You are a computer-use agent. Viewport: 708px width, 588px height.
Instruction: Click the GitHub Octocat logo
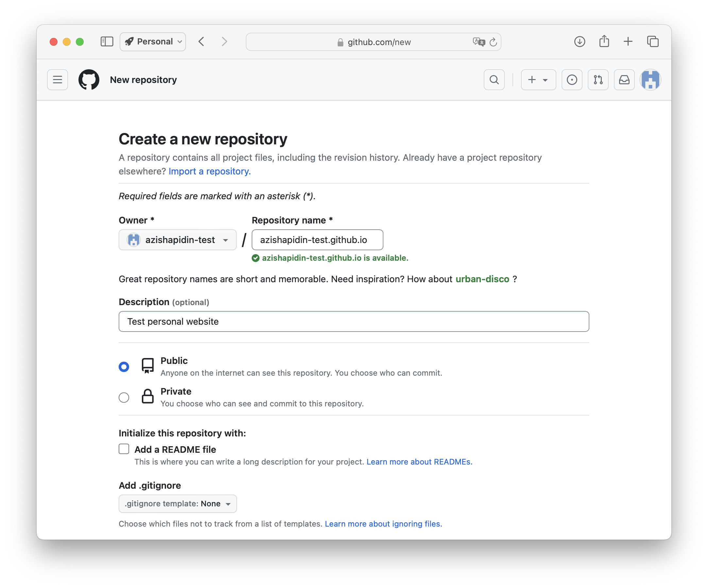[89, 80]
